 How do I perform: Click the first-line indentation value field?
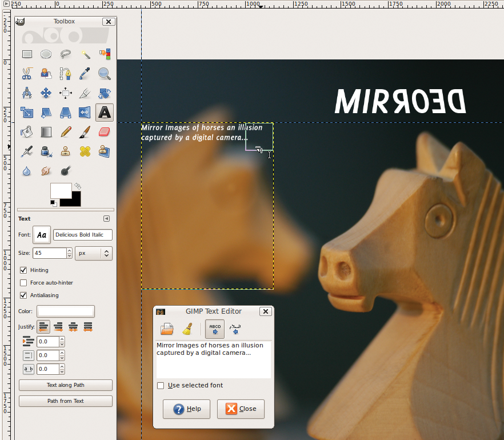(x=48, y=342)
